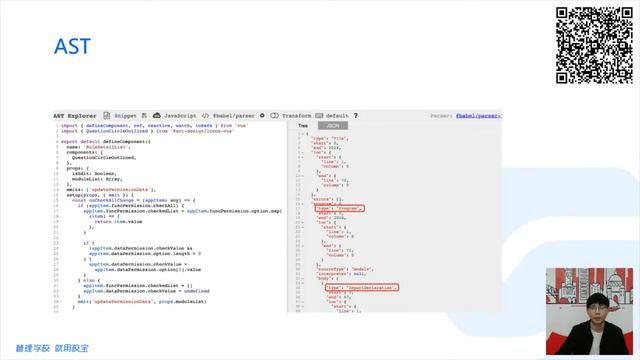Click the emits: ['updatePermissionData'] line
Screen dimensions: 640x360
(x=111, y=189)
